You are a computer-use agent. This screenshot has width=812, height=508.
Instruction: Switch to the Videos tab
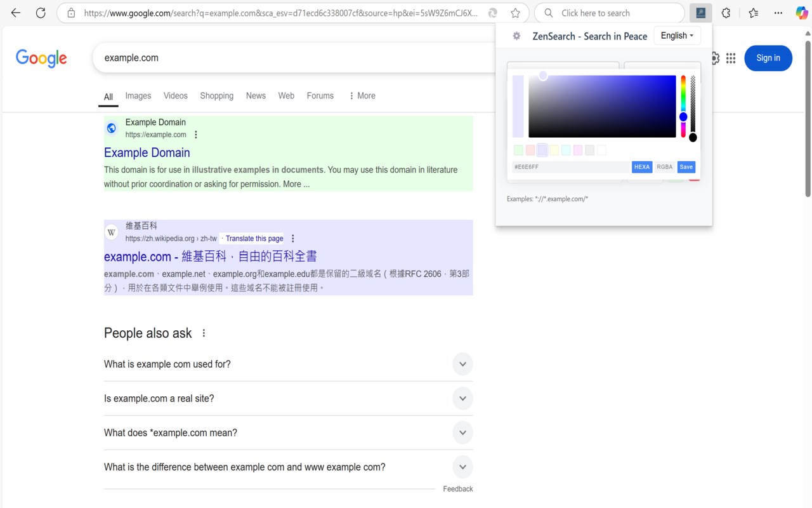(176, 96)
